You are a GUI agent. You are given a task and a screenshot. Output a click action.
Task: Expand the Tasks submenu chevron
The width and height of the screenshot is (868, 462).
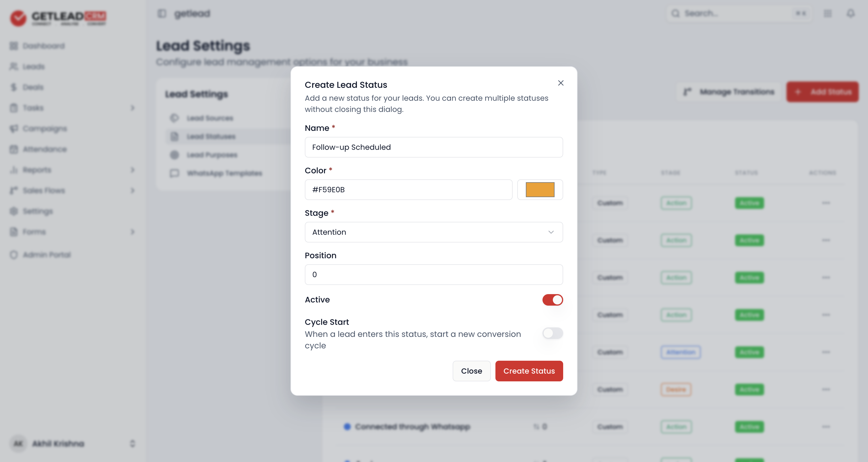[132, 108]
